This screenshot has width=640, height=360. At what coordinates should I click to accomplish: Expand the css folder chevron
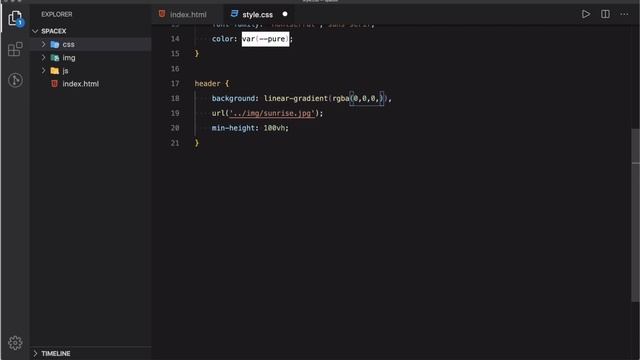click(43, 44)
